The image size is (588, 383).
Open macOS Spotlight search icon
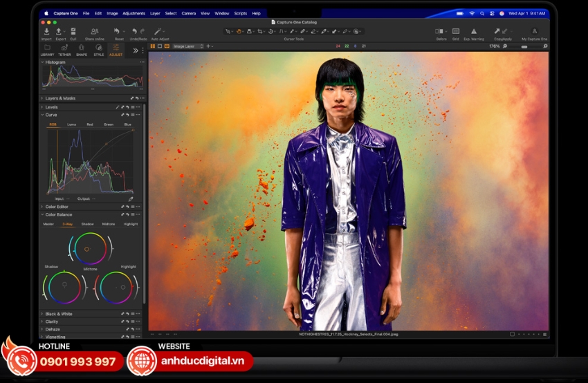coord(482,14)
